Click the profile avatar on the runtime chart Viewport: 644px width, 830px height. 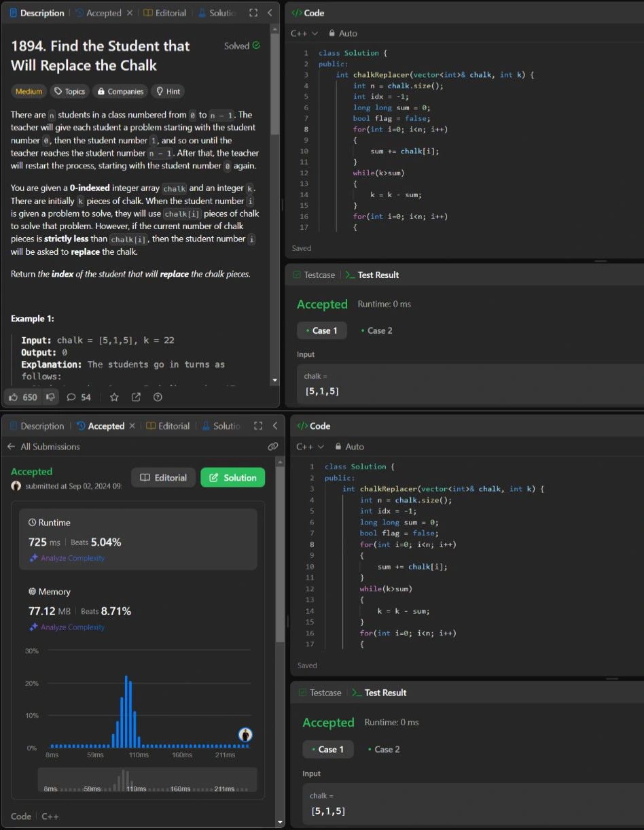point(245,735)
